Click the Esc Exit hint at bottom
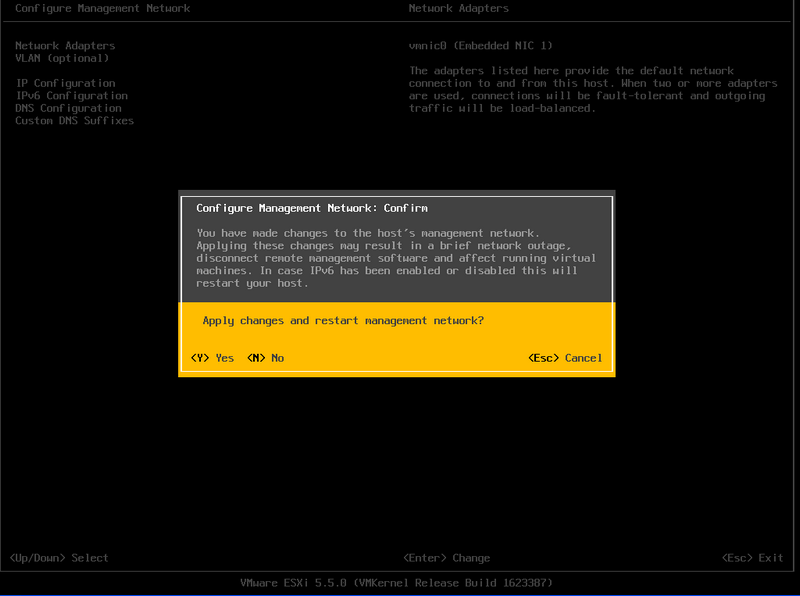 [753, 558]
